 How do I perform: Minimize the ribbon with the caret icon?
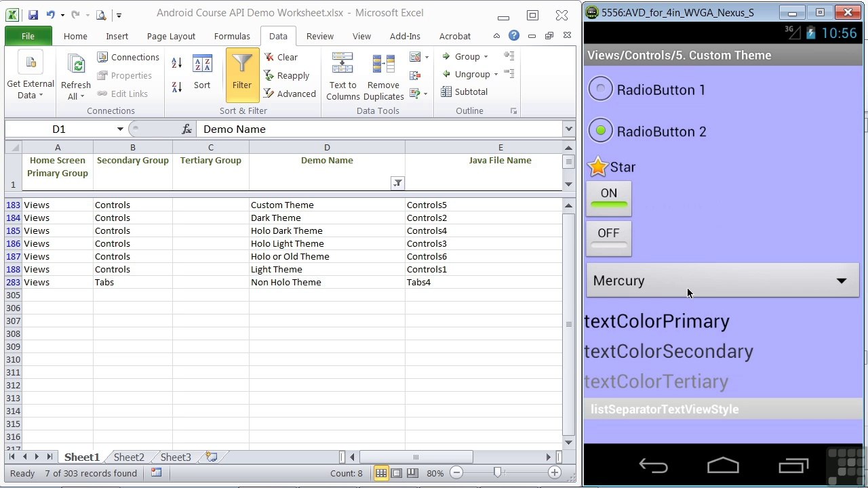click(x=497, y=36)
